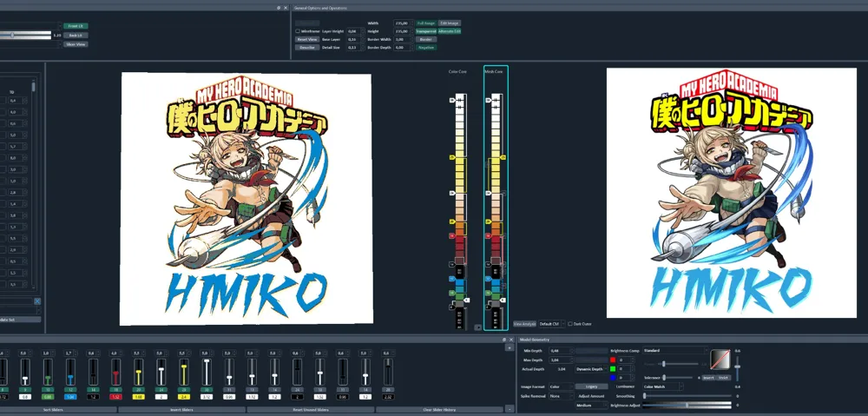Toggle the Strict tolerance button
Image resolution: width=868 pixels, height=416 pixels.
point(723,377)
